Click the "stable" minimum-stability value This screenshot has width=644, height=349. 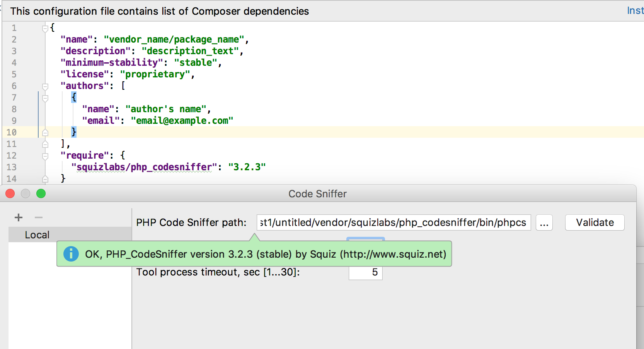click(x=196, y=63)
